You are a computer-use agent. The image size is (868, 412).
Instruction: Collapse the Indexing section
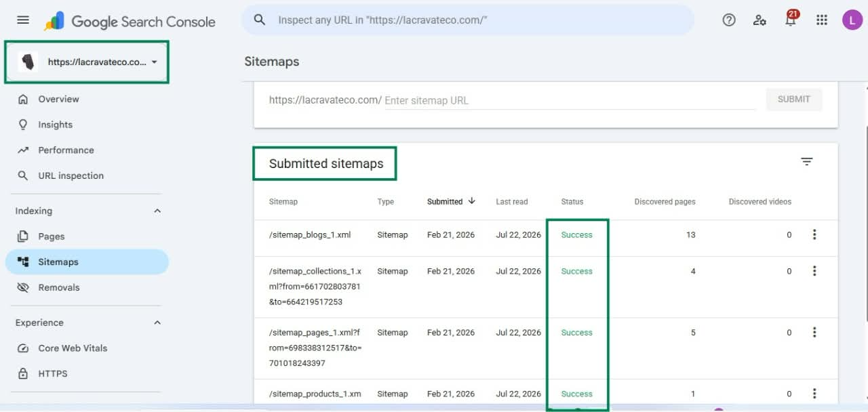157,211
